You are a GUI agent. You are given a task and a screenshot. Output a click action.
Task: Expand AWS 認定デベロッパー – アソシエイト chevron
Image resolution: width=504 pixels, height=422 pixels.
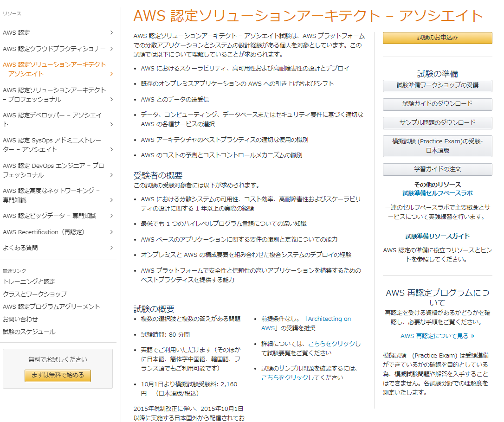click(x=111, y=124)
